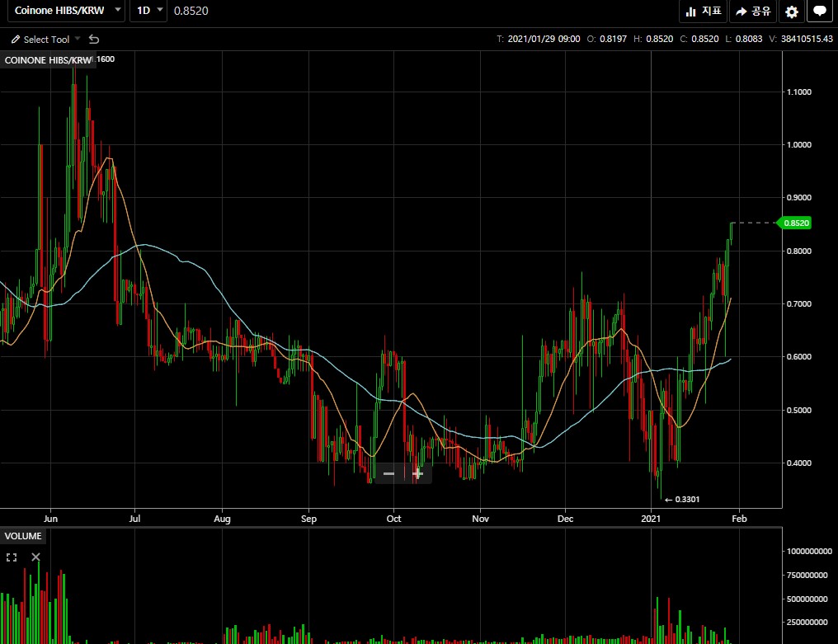Click the bar chart icon beside 지표

click(x=691, y=12)
